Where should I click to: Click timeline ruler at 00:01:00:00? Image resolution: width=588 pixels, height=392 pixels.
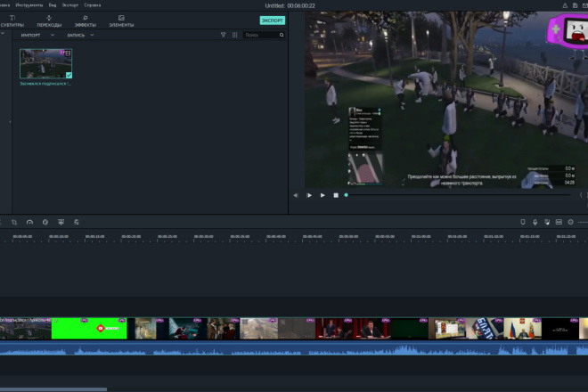pyautogui.click(x=421, y=237)
